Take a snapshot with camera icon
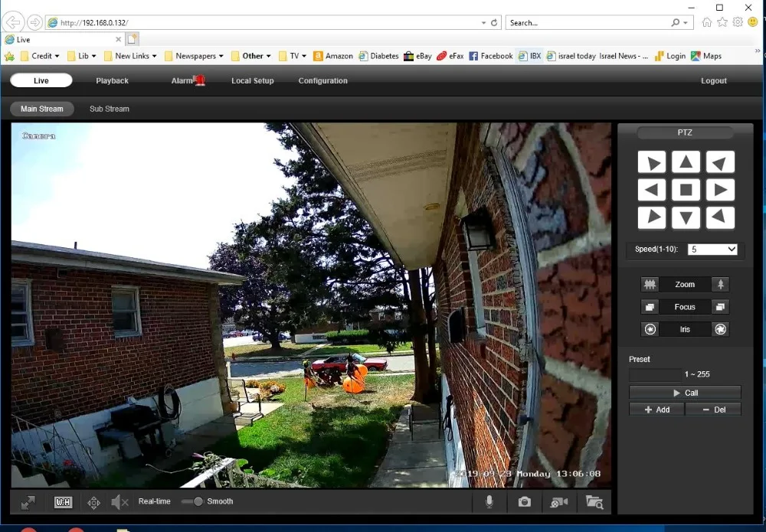 tap(524, 501)
